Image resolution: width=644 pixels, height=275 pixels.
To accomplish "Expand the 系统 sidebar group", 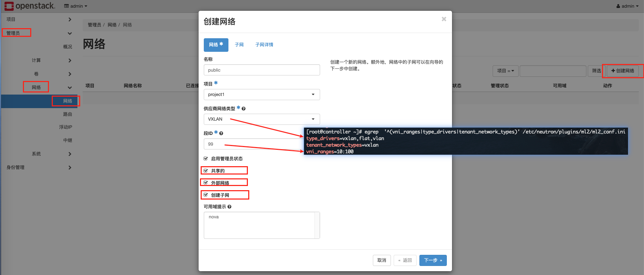I will pos(51,154).
